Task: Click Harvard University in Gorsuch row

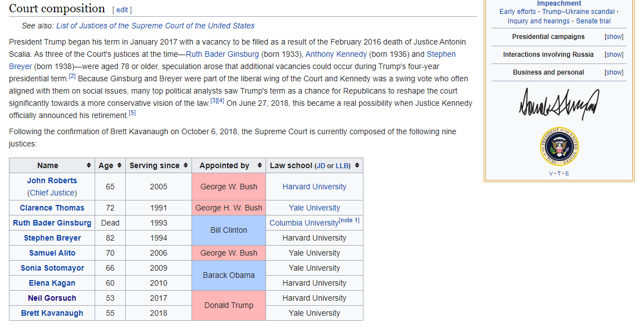Action: coord(314,298)
